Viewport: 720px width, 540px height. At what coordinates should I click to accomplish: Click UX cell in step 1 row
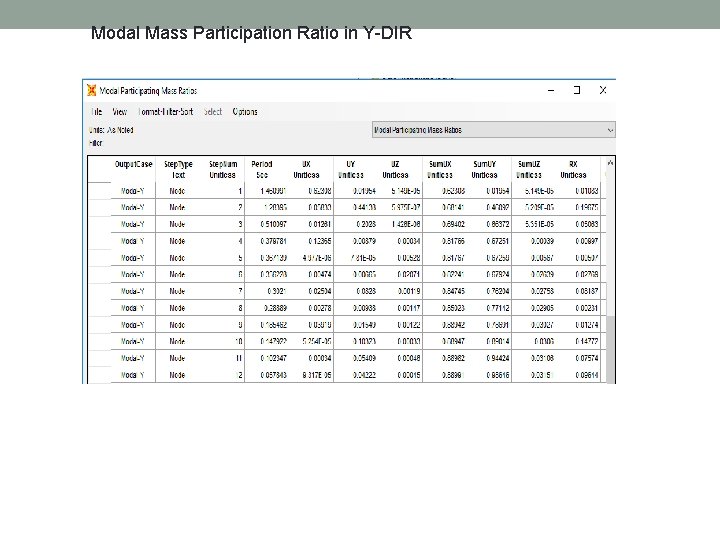click(312, 191)
